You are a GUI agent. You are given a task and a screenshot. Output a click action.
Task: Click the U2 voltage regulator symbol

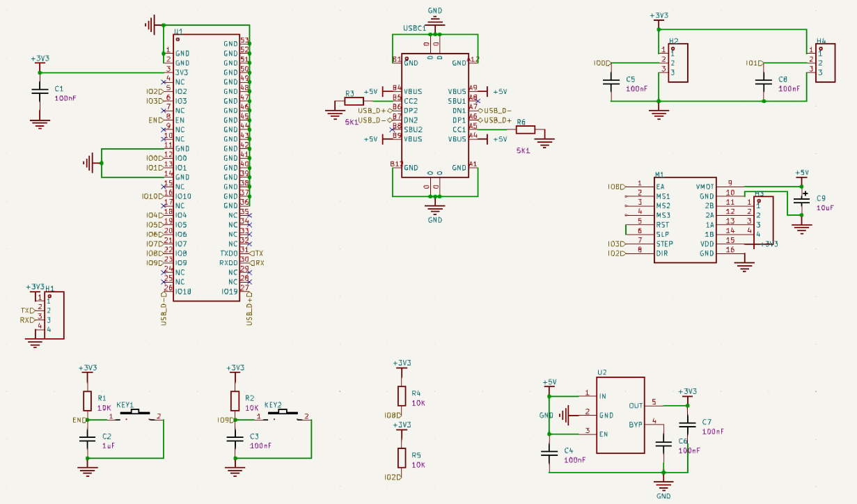tap(621, 415)
